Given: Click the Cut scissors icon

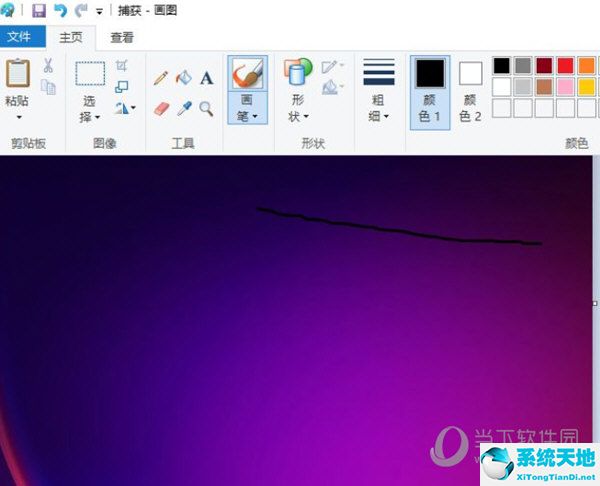Looking at the screenshot, I should [48, 65].
